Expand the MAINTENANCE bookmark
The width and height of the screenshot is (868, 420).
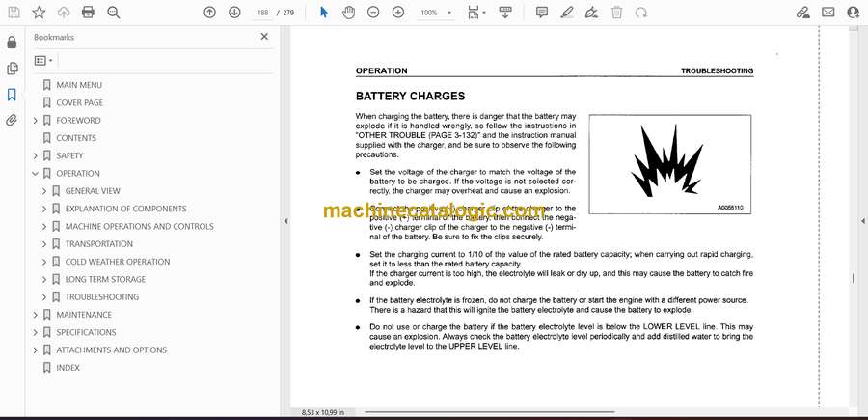pos(36,315)
